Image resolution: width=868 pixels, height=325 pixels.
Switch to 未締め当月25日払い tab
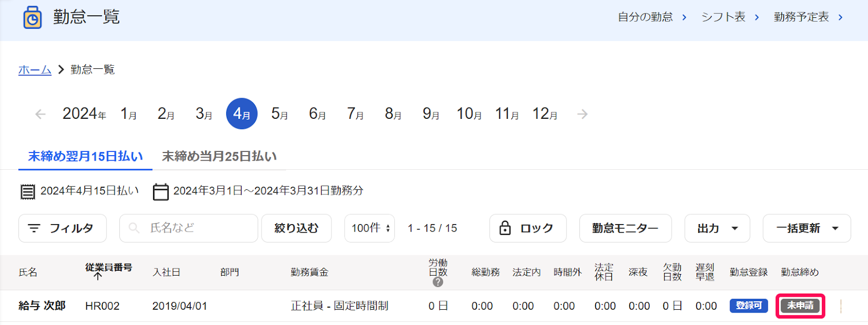click(x=219, y=156)
